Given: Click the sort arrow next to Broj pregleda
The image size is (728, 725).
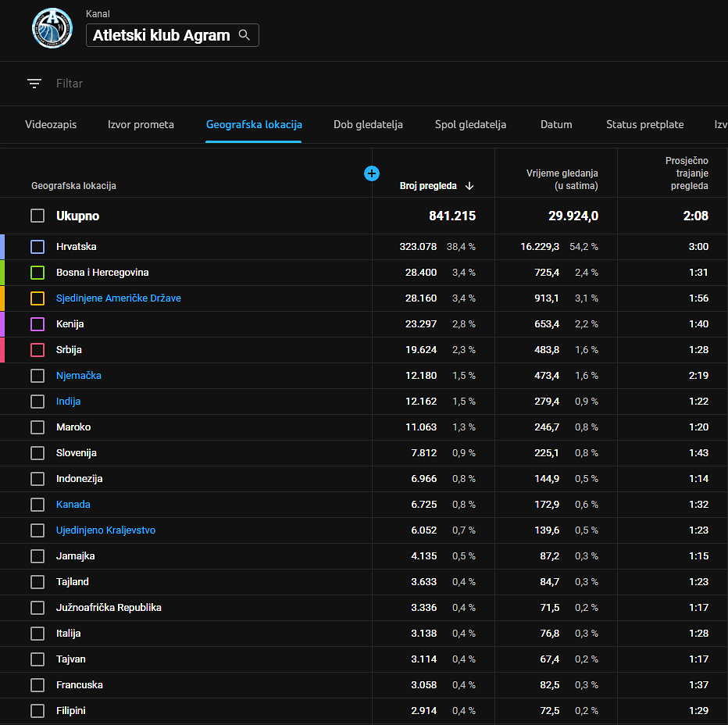Looking at the screenshot, I should tap(469, 186).
